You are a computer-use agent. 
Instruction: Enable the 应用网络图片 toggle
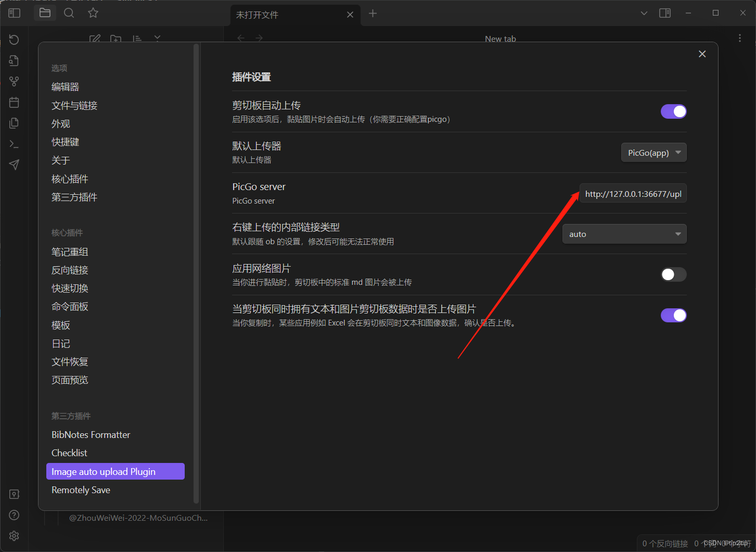click(x=674, y=274)
